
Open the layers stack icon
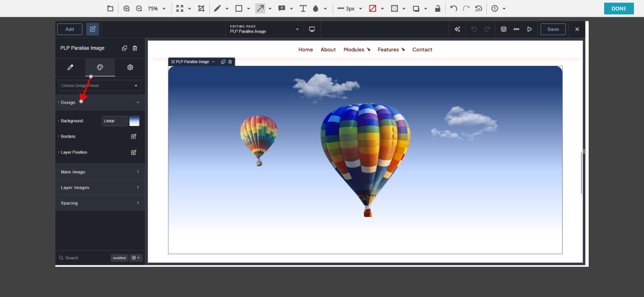click(504, 29)
